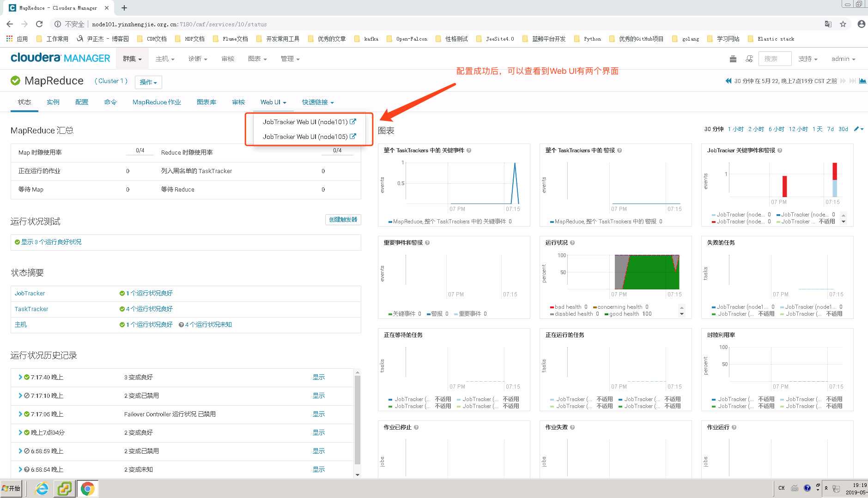Click help icon beside JobTracker 关键事件和警报

pos(780,150)
